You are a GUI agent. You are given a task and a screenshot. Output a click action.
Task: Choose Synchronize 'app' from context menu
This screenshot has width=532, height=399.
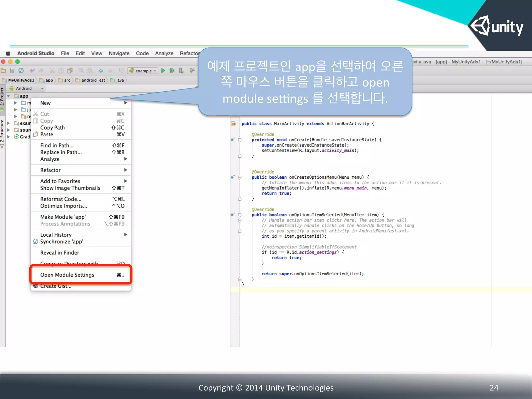pyautogui.click(x=81, y=242)
